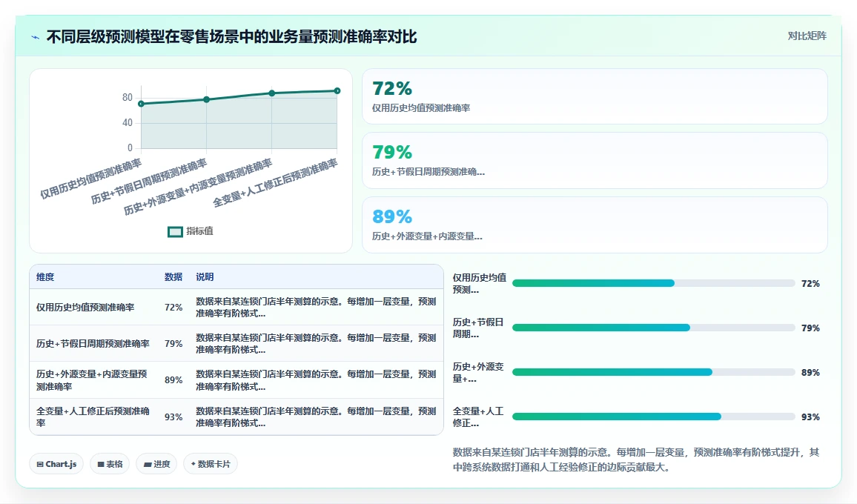
Task: Click the 数据卡片 tag chip
Action: point(211,464)
